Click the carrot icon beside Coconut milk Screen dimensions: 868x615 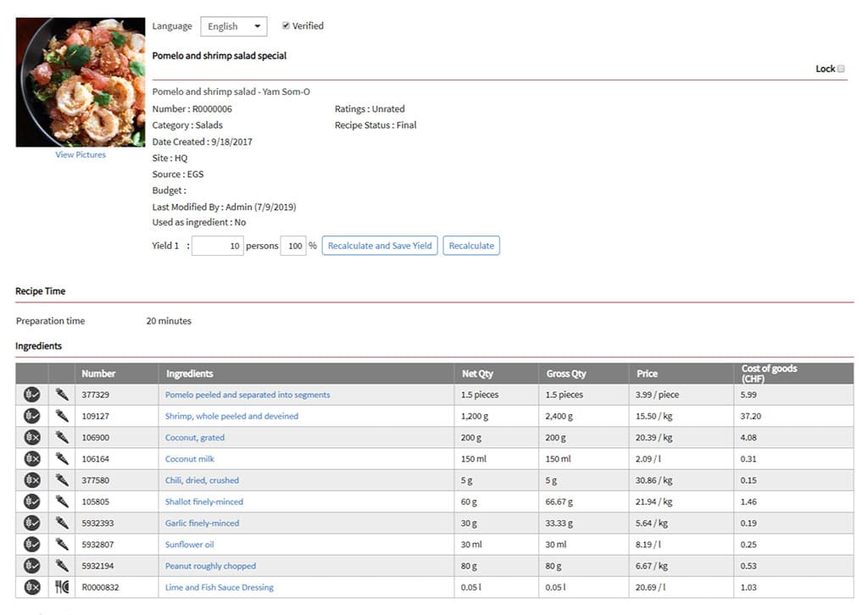62,459
